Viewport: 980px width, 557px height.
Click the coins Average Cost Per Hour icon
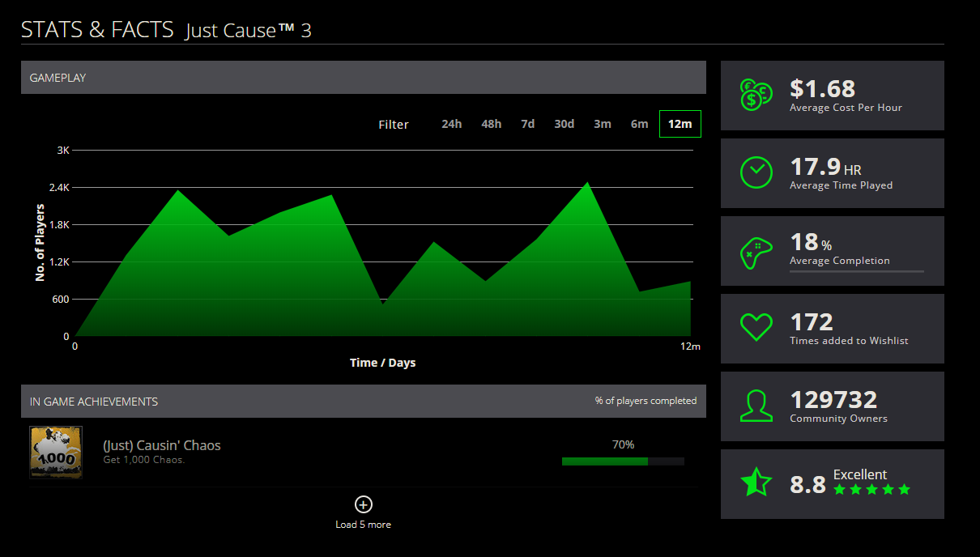click(756, 95)
